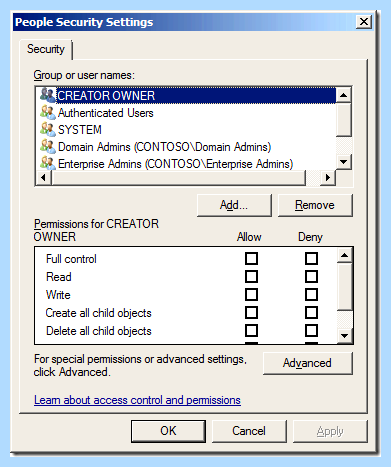Check Deny for Read permission
This screenshot has width=391, height=467.
pos(311,276)
